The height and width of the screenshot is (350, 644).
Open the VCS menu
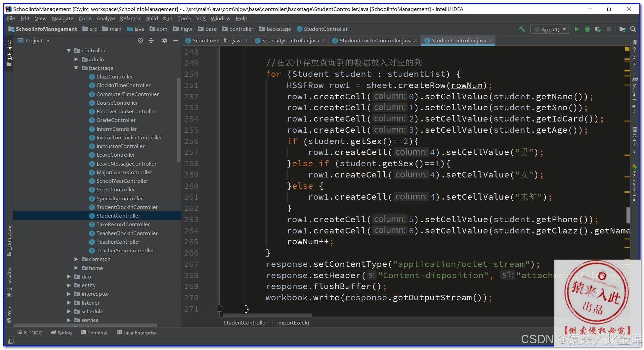click(201, 19)
